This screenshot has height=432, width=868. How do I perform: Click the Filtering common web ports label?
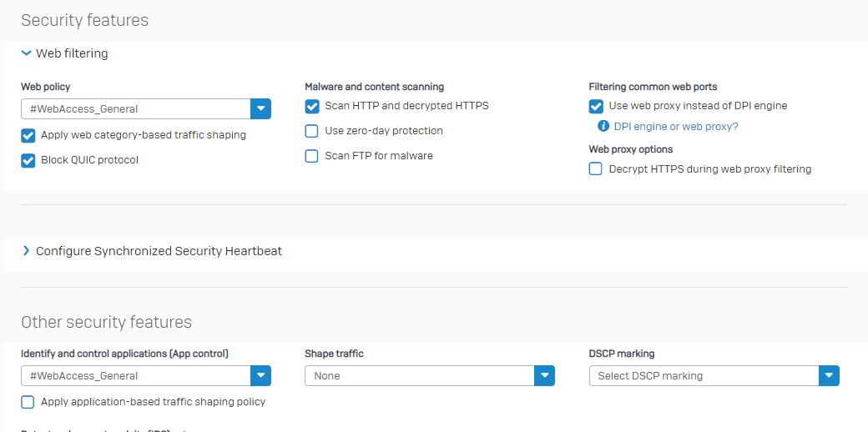(x=653, y=86)
